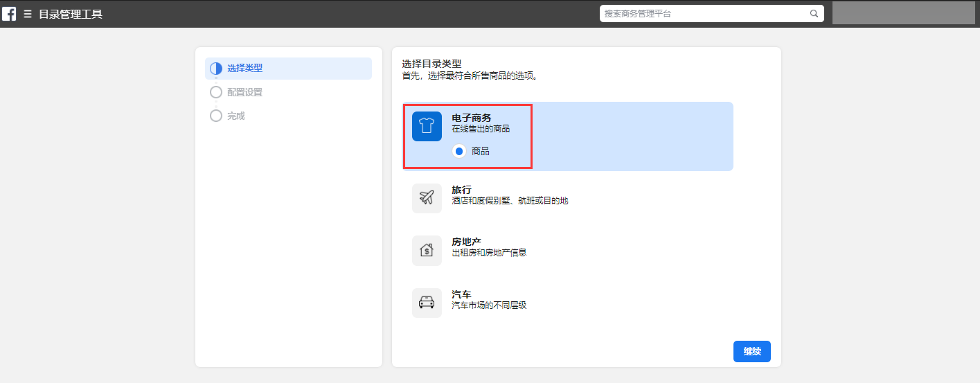Click the 选择类型 step progress icon

pyautogui.click(x=216, y=69)
